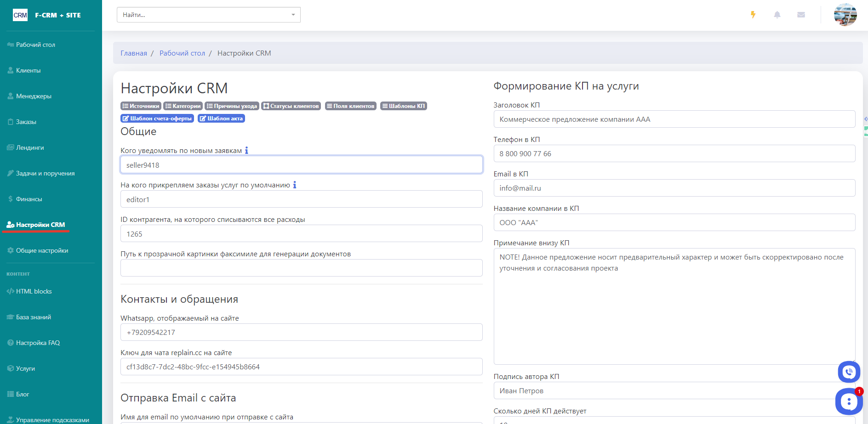Open the Источники settings button
Image resolution: width=868 pixels, height=424 pixels.
141,106
